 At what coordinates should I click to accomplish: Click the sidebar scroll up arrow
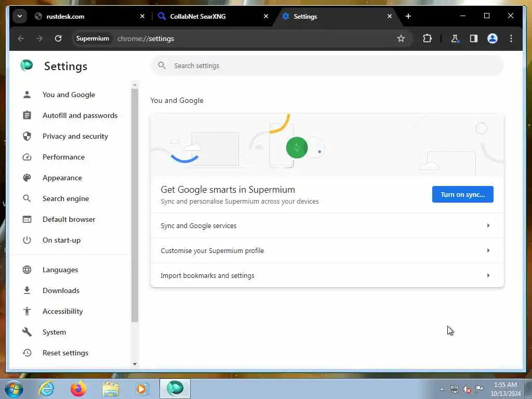135,85
